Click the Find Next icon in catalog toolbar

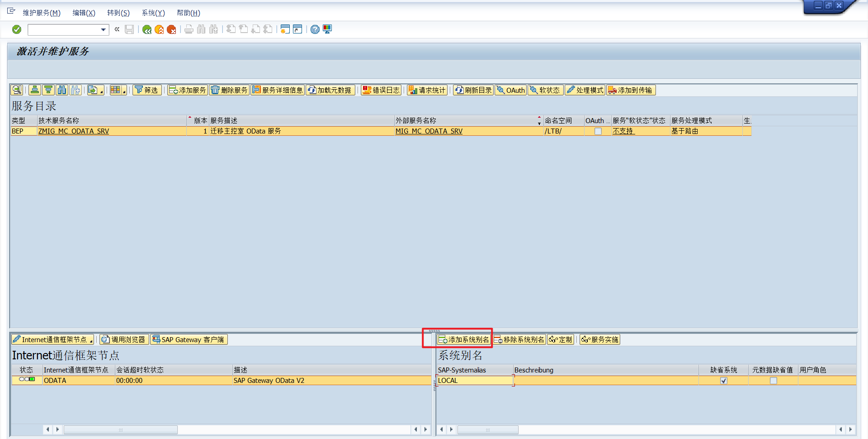tap(75, 90)
